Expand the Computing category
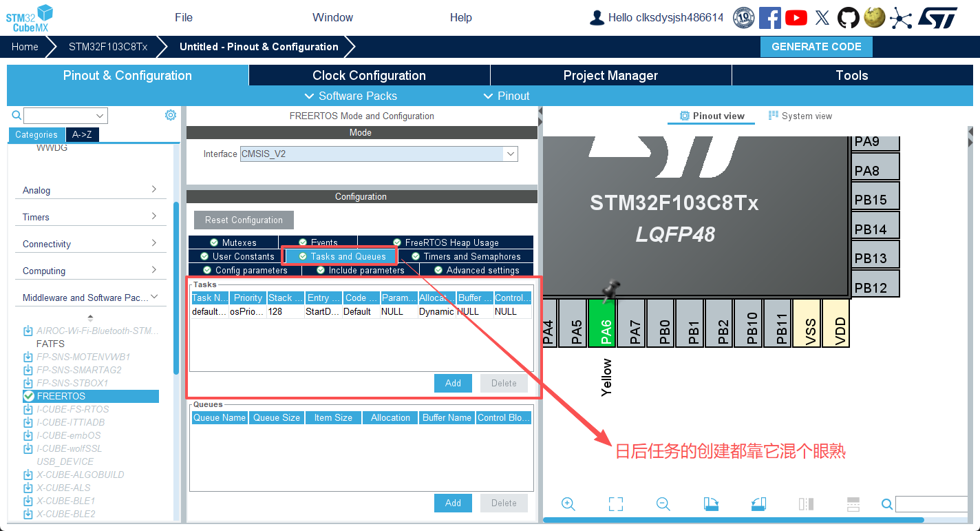The width and height of the screenshot is (980, 531). click(90, 271)
